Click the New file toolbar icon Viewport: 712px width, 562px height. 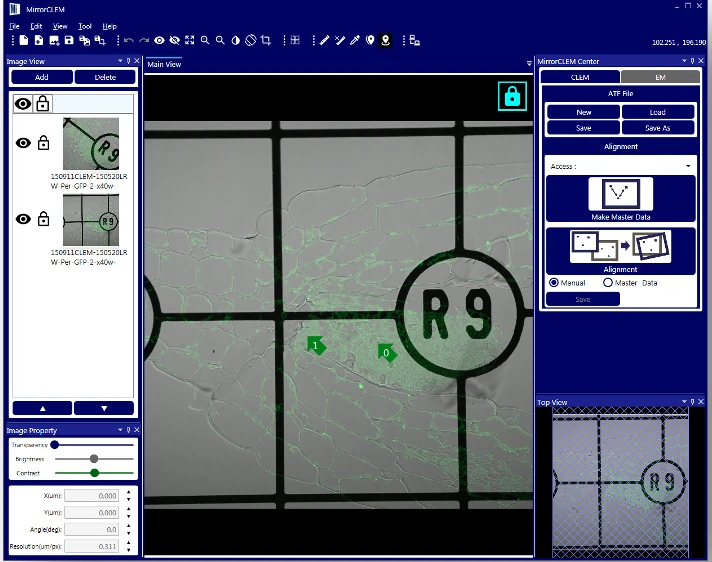click(24, 40)
